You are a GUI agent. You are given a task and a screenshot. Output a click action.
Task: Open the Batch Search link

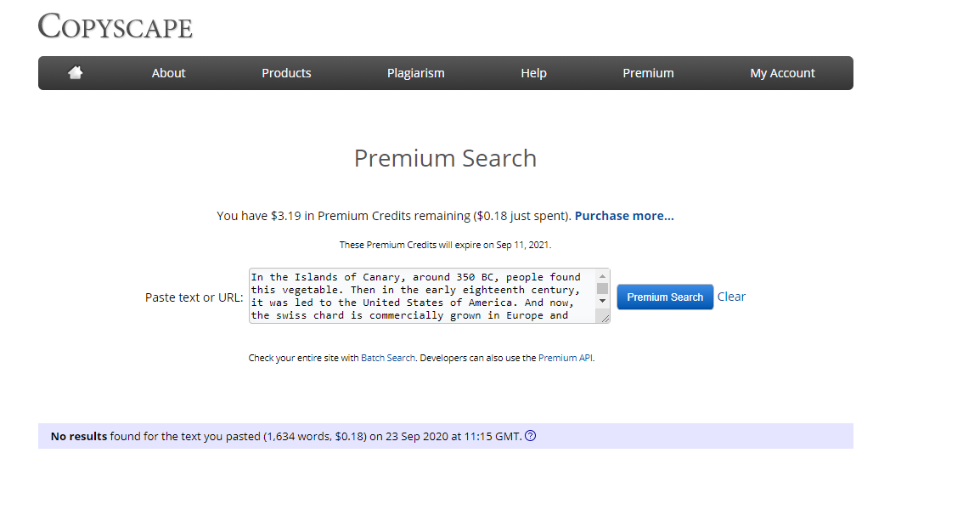click(388, 358)
